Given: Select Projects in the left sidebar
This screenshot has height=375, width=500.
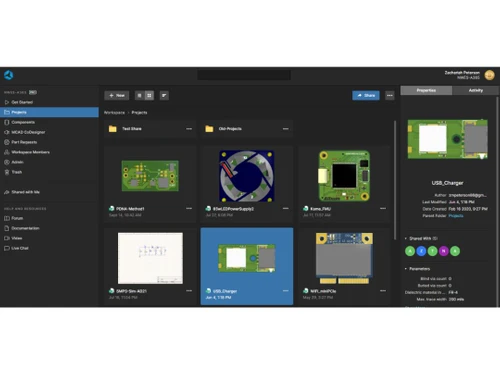Looking at the screenshot, I should [49, 112].
